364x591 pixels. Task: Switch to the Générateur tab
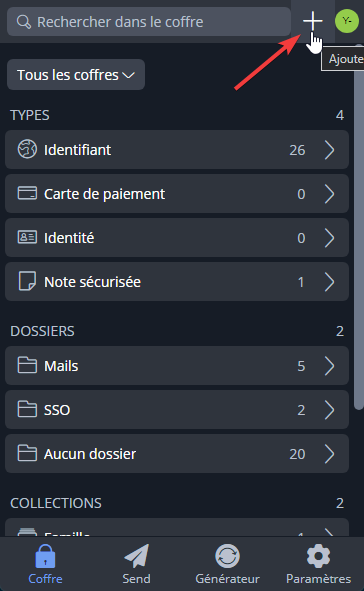(227, 564)
